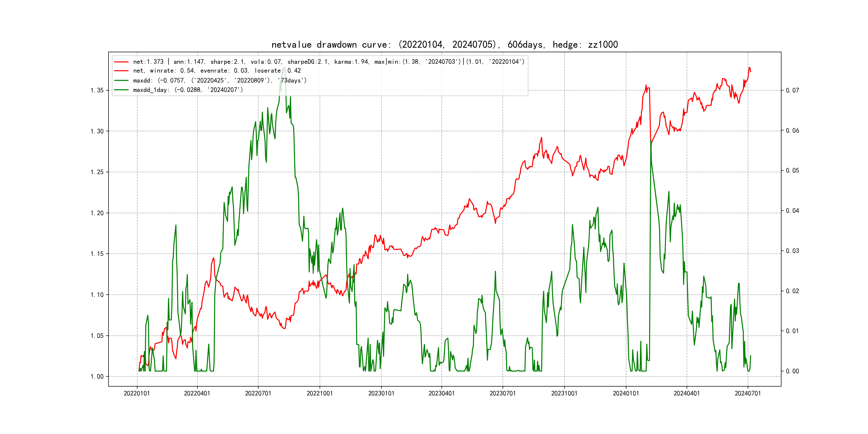Click green swatch beside maxdd_1day legend entry
The height and width of the screenshot is (434, 868).
tap(121, 90)
